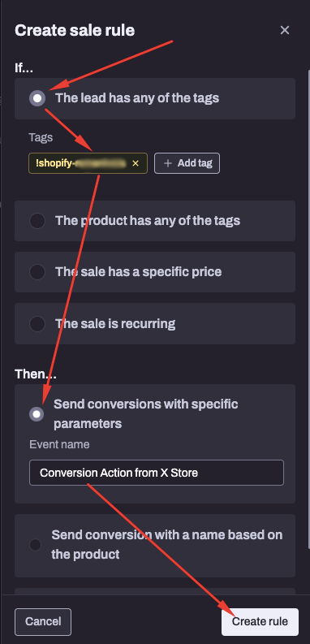Click the Create rule button
This screenshot has width=310, height=644.
coord(260,622)
